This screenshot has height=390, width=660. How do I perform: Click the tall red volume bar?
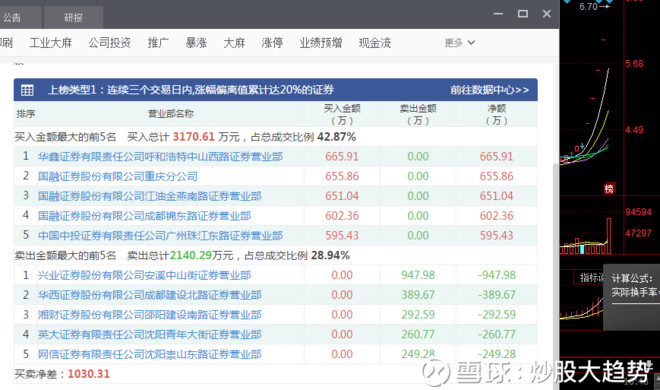click(x=609, y=236)
